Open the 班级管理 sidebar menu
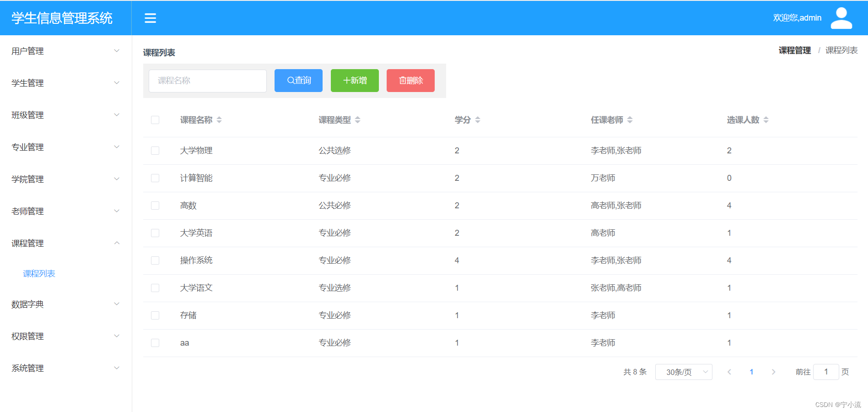The height and width of the screenshot is (412, 868). (x=65, y=115)
